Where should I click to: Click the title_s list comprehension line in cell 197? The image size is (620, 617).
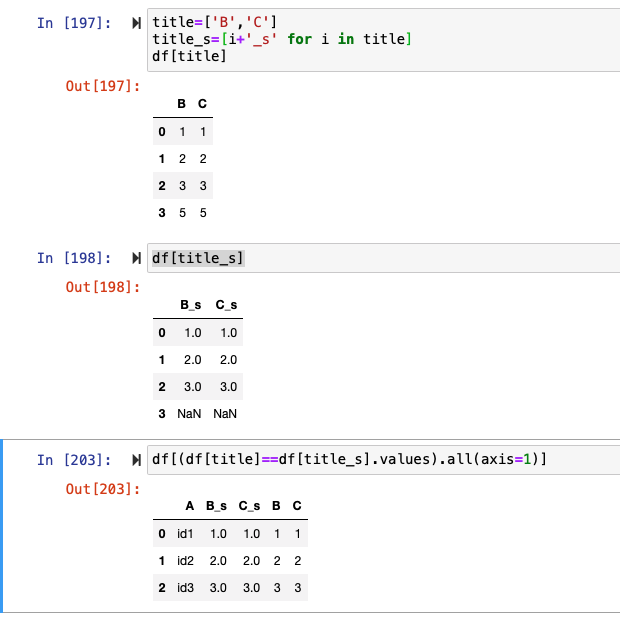point(282,39)
